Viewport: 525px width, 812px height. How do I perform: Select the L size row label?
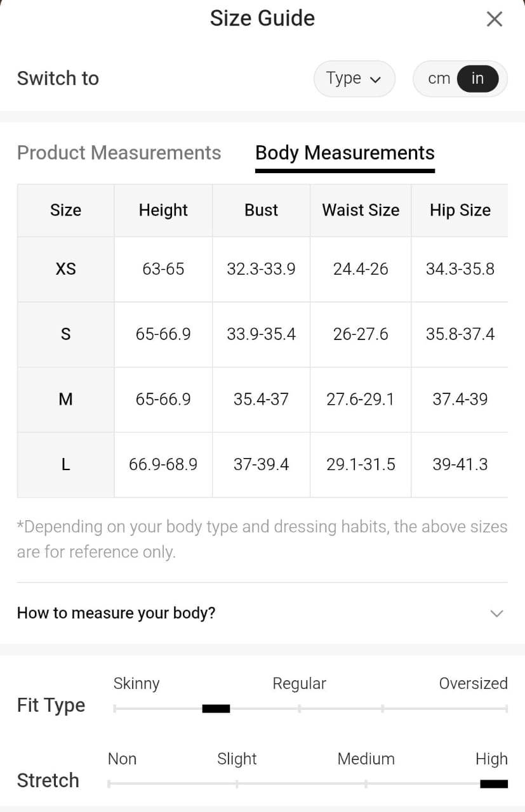click(65, 464)
